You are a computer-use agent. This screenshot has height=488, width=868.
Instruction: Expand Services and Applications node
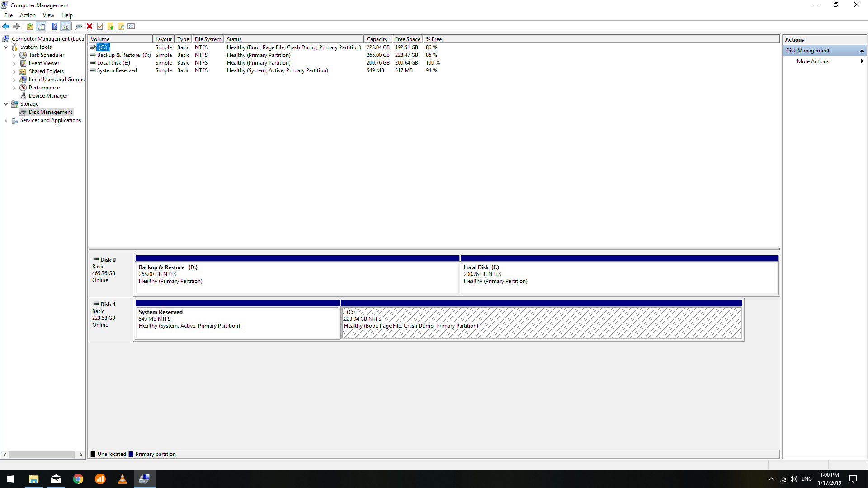point(5,121)
